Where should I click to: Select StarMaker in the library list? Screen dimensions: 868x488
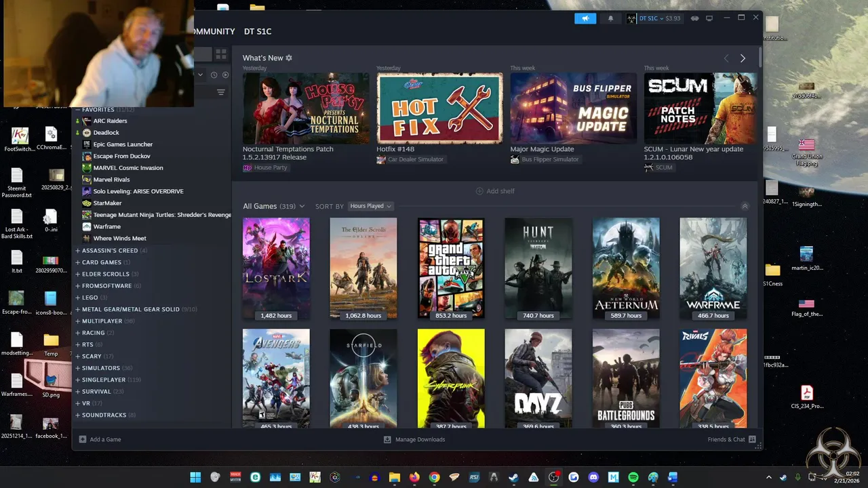point(107,203)
